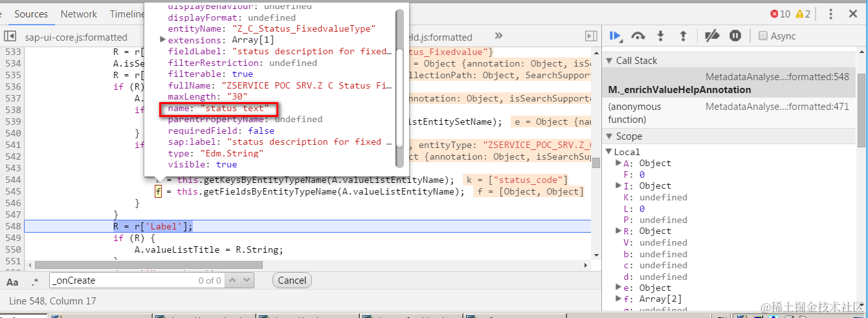Open DevTools three-dot customize menu
The width and height of the screenshot is (868, 318).
coord(831,14)
